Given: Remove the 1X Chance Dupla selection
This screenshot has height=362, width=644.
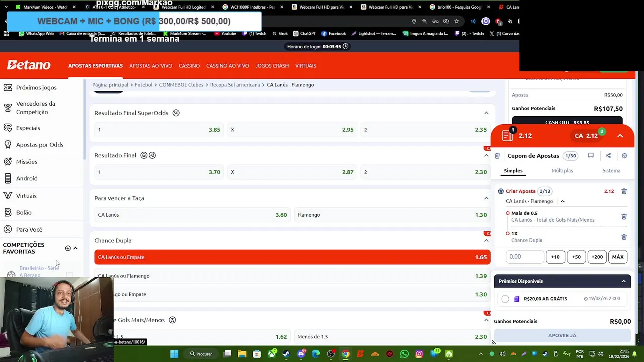Looking at the screenshot, I should click(624, 237).
